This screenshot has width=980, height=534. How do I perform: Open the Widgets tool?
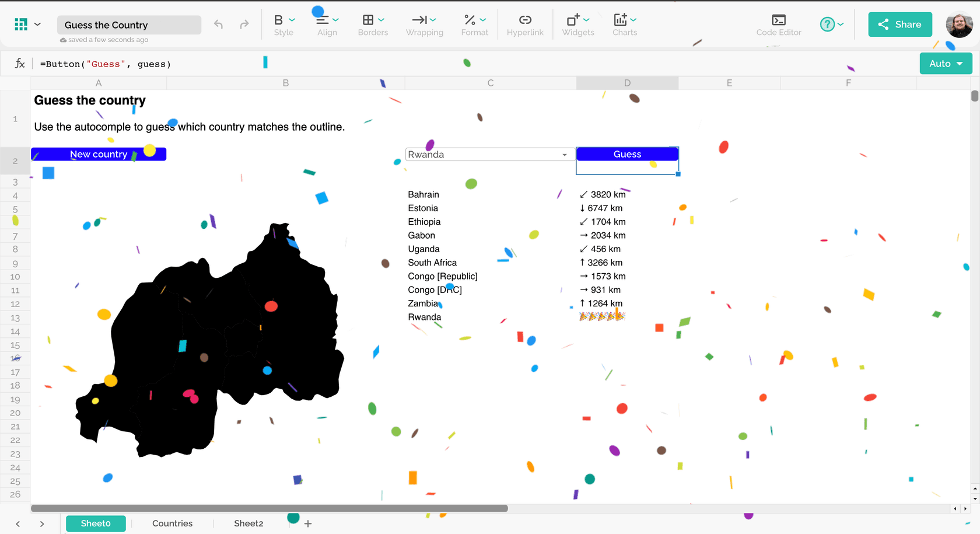tap(573, 20)
